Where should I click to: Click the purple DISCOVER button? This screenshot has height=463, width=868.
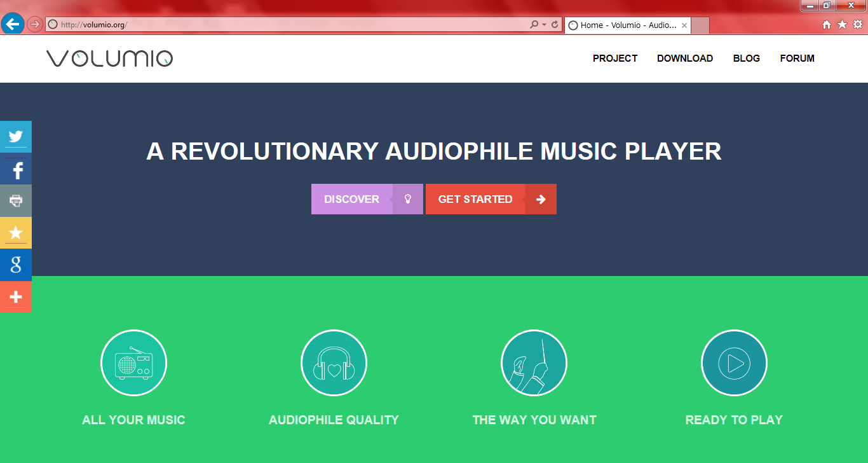click(367, 199)
